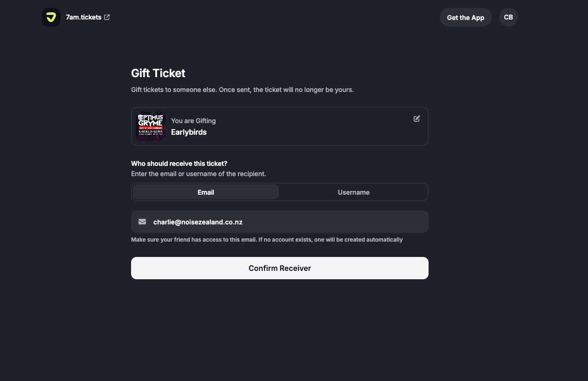Open the CB profile avatar menu
The width and height of the screenshot is (588, 381).
click(x=508, y=17)
